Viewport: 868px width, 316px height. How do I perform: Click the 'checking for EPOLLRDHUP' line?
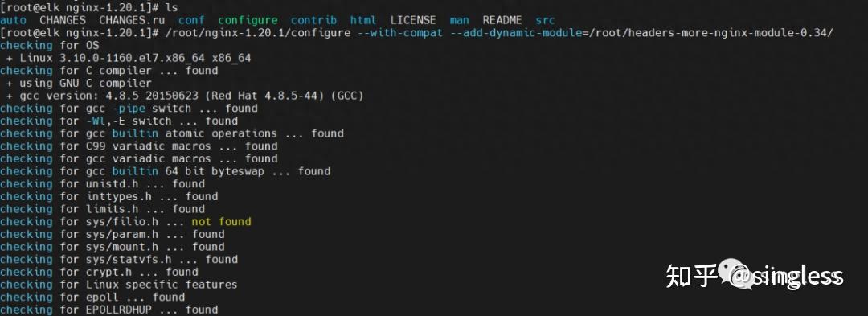click(x=109, y=310)
